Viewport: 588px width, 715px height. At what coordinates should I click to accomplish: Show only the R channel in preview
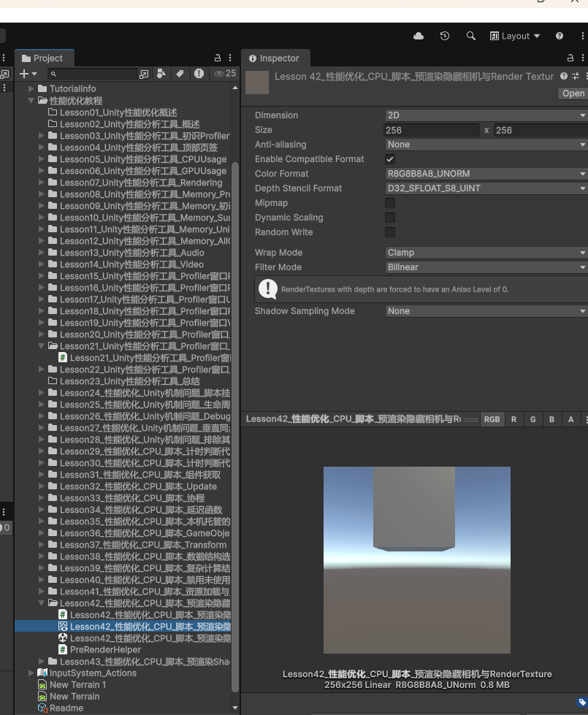point(513,419)
